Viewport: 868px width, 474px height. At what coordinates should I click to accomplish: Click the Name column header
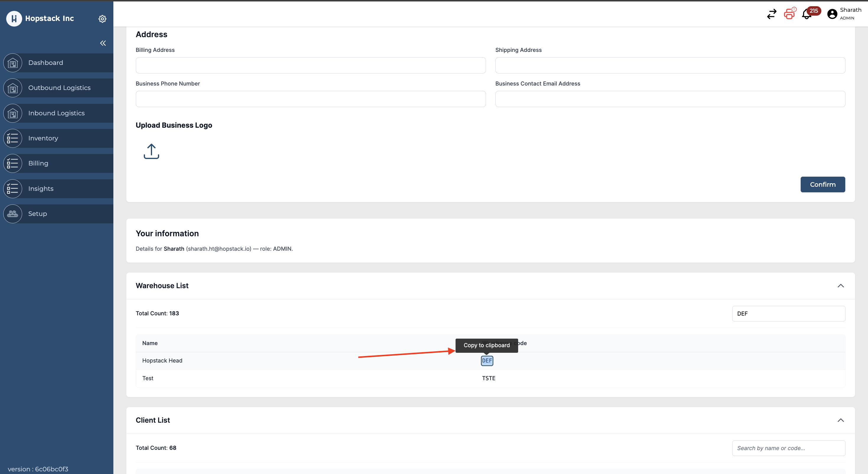150,343
